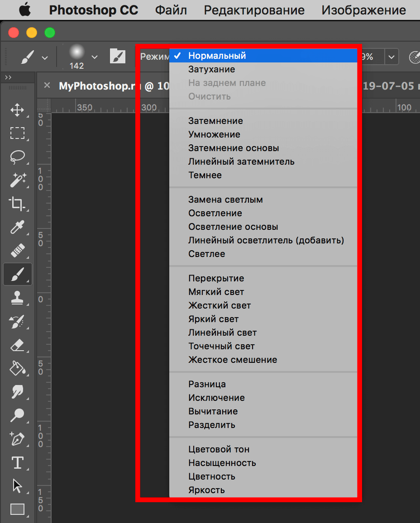Select the Crop tool
Viewport: 420px width, 523px height.
point(17,204)
